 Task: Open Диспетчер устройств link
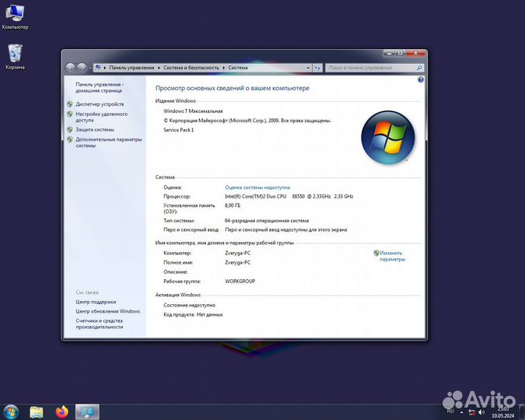coord(100,104)
